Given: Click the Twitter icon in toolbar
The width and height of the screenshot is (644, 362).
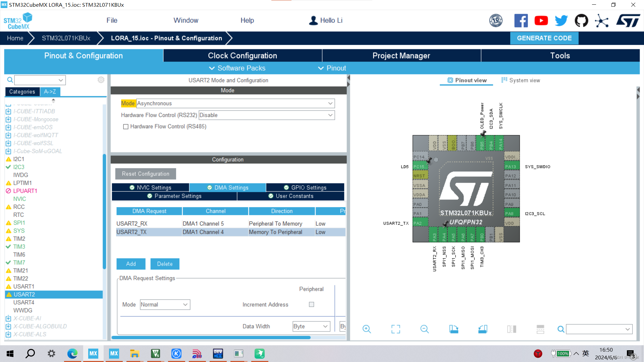Looking at the screenshot, I should [560, 20].
